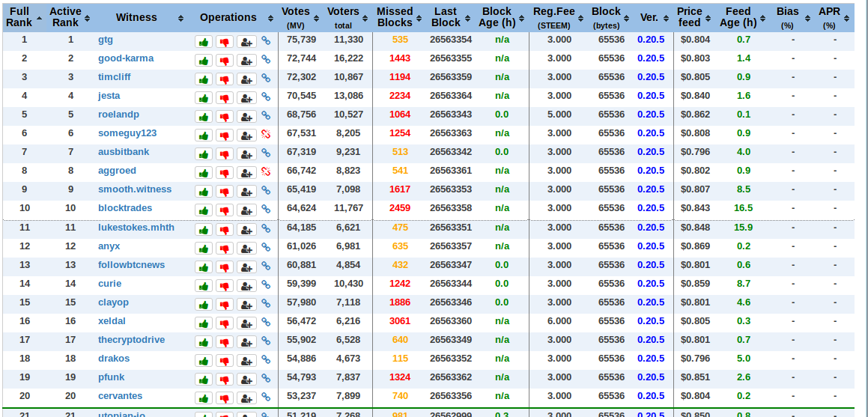
Task: Sort by Bias (%) column header
Action: [791, 17]
